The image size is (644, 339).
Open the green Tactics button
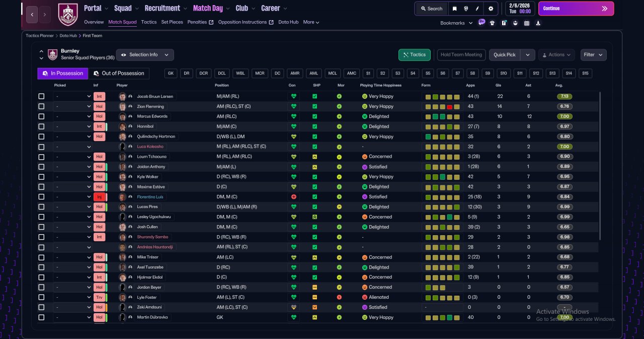(x=415, y=54)
